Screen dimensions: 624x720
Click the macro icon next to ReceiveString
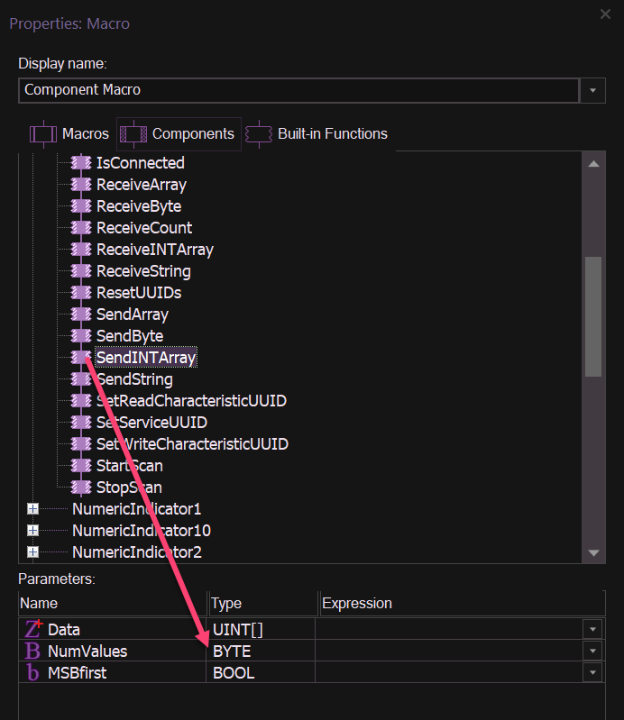pos(81,271)
